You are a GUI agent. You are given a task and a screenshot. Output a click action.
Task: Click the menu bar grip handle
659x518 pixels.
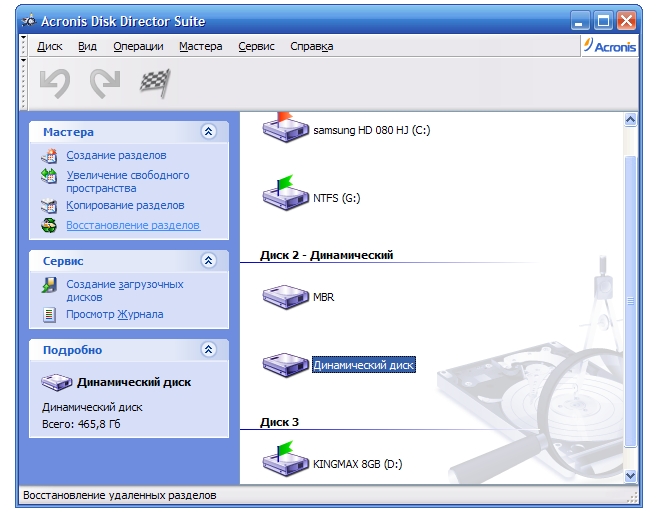point(24,46)
